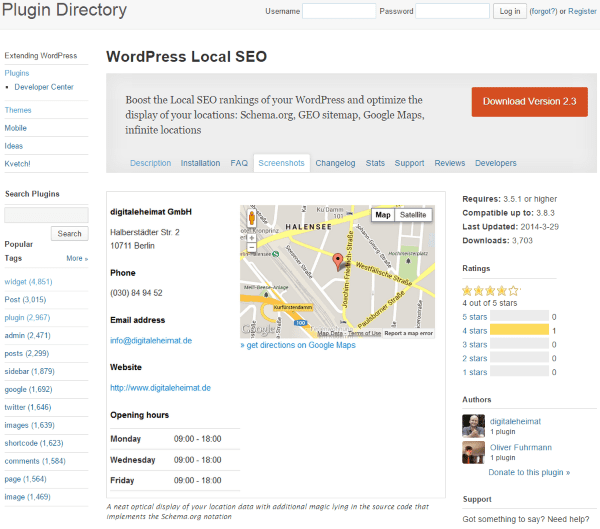Switch map to Satellite view
The image size is (600, 529).
(x=413, y=215)
